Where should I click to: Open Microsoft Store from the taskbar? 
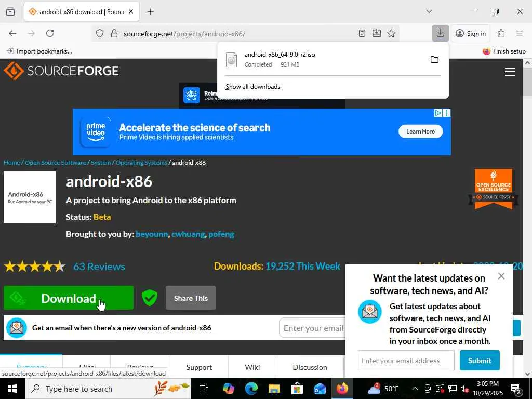pos(297,389)
